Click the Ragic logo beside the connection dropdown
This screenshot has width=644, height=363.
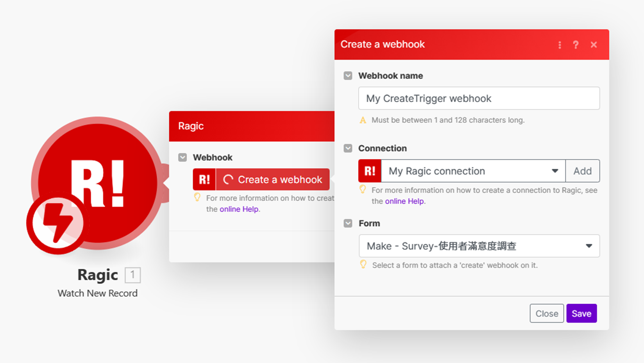[370, 171]
